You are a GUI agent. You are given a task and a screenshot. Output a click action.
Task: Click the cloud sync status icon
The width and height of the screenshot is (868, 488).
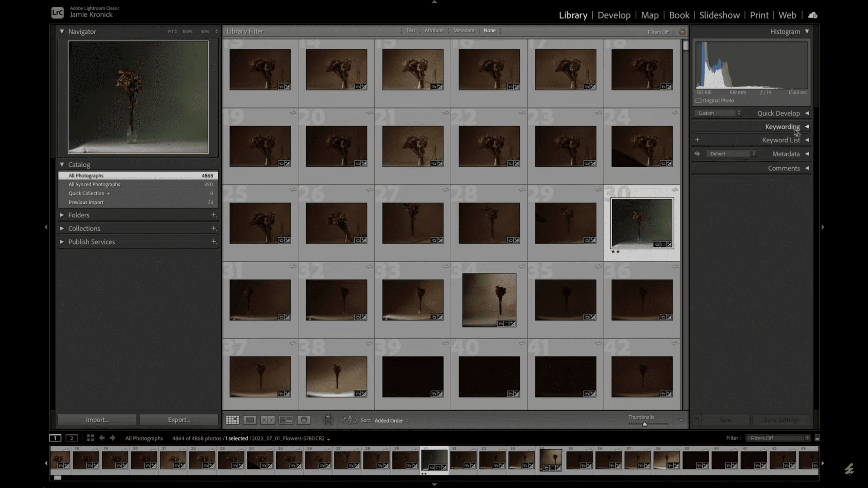813,15
